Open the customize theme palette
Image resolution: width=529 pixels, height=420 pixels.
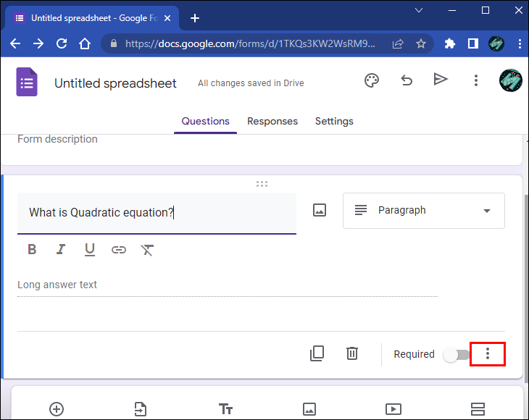tap(372, 80)
